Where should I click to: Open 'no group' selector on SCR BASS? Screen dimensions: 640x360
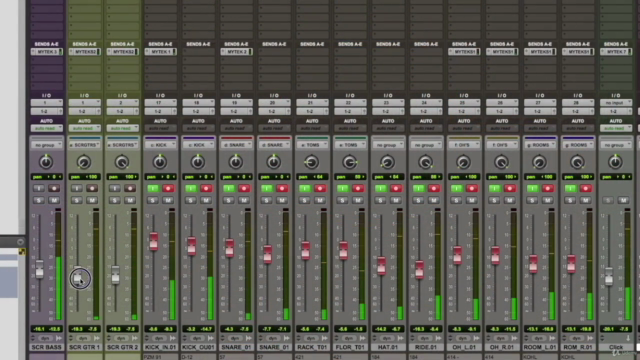pyautogui.click(x=47, y=145)
